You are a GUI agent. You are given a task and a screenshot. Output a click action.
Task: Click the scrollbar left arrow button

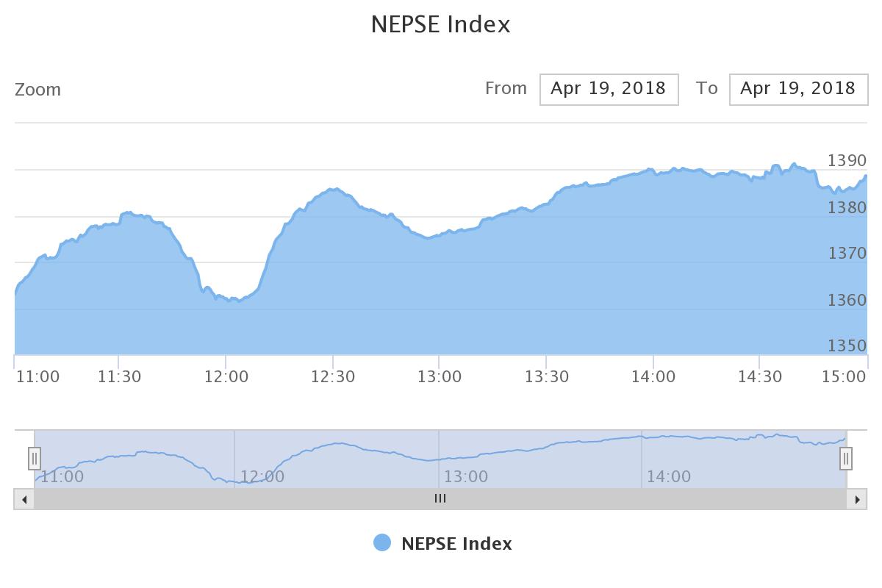pos(24,499)
